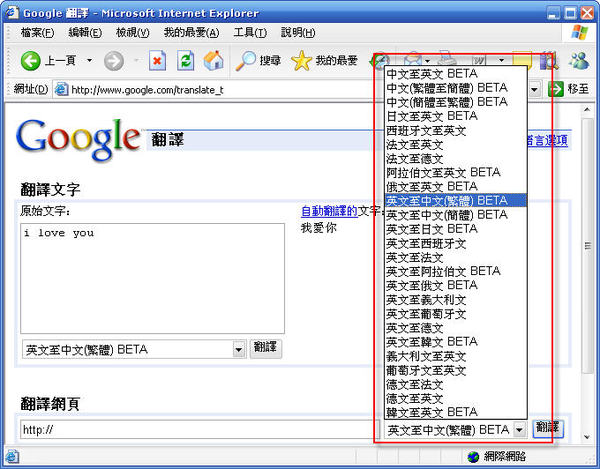Select 日文至英文 BETA option
Image resolution: width=600 pixels, height=469 pixels.
pos(456,116)
